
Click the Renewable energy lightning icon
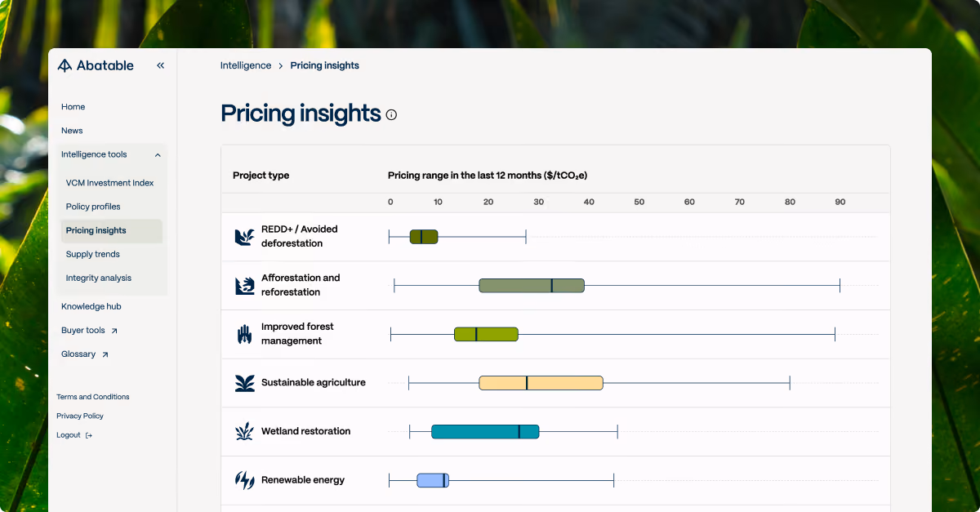(244, 480)
